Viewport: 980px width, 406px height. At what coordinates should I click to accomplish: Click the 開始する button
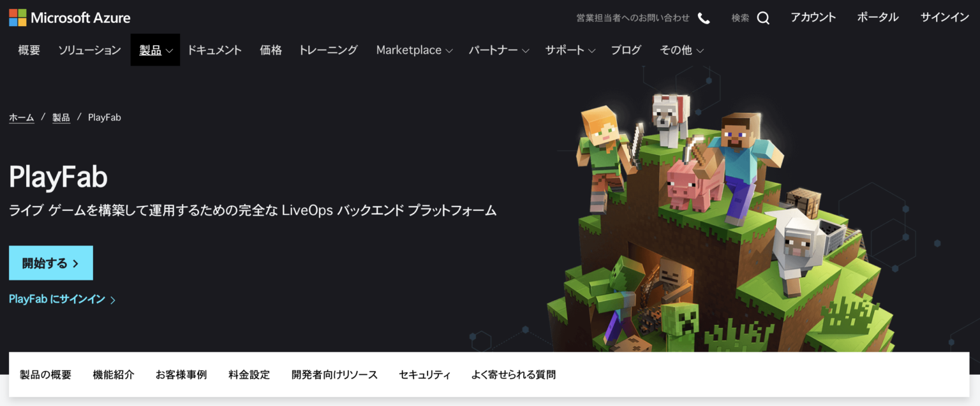[51, 263]
